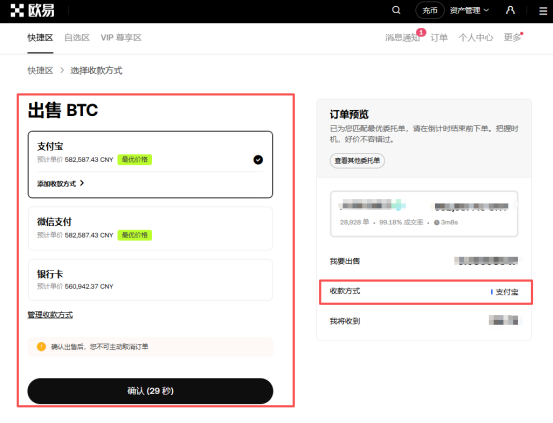This screenshot has width=553, height=423.
Task: Click the 查看其他委托单 button
Action: [x=357, y=161]
